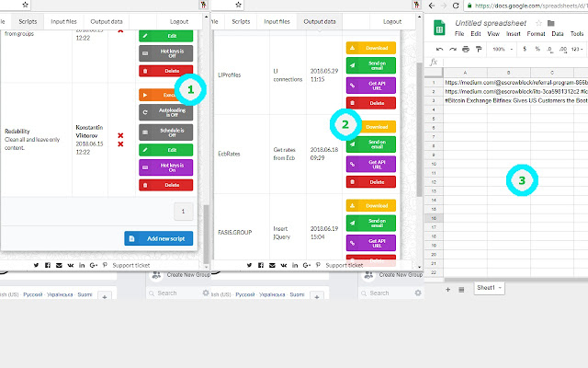588x368 pixels.
Task: Open the Tools menu in Sheets
Action: pos(577,34)
